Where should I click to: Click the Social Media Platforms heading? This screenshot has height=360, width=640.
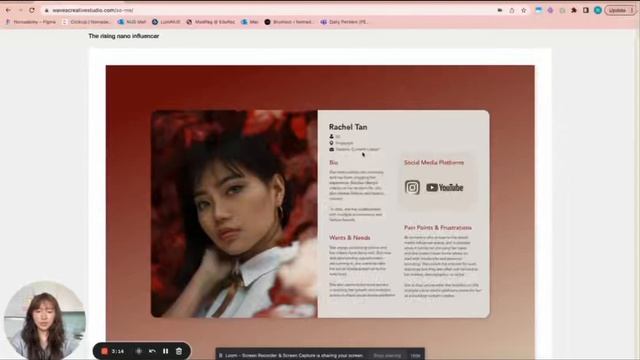click(434, 162)
